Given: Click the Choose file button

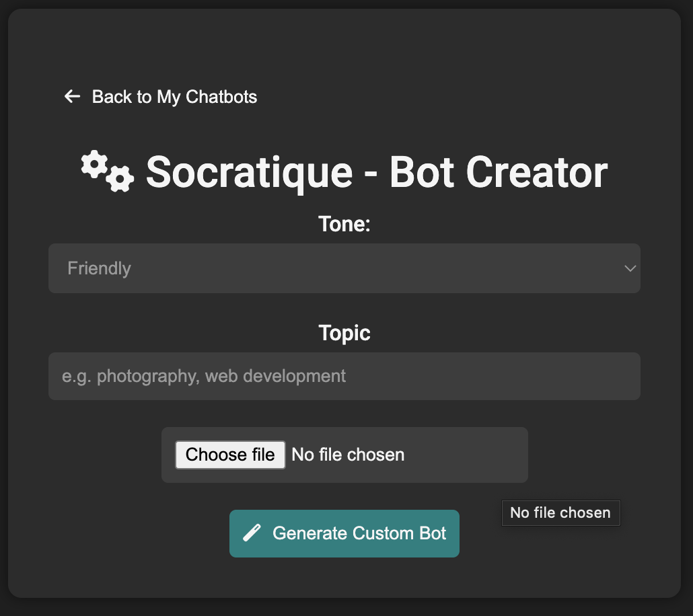Looking at the screenshot, I should tap(230, 455).
